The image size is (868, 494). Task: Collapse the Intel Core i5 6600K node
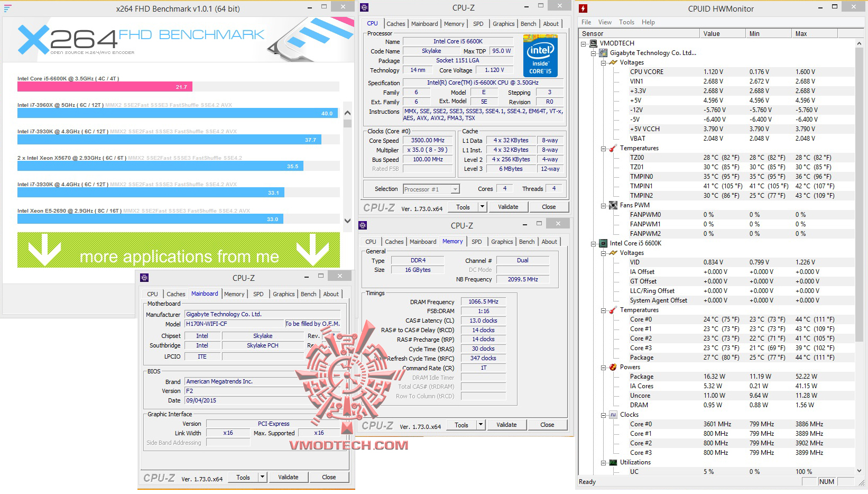coord(594,244)
